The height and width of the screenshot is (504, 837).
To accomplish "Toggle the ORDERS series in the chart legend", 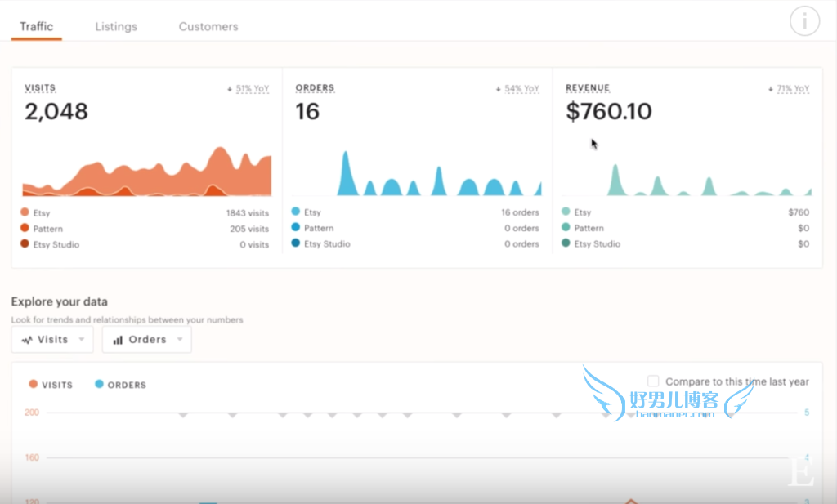I will [121, 385].
